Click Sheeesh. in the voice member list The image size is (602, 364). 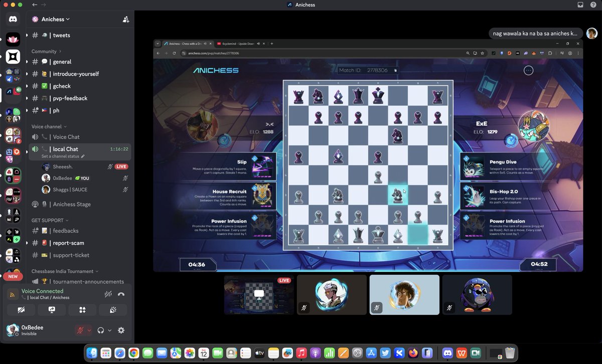pos(85,166)
